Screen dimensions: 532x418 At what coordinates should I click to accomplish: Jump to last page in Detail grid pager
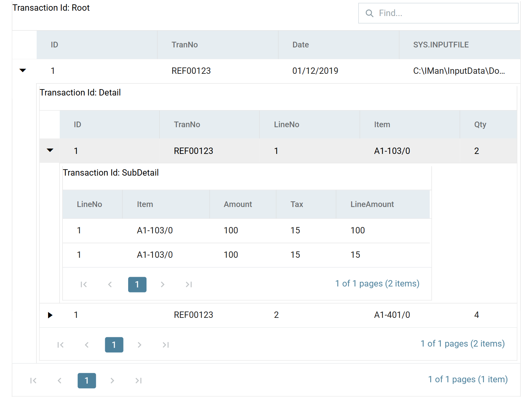166,345
